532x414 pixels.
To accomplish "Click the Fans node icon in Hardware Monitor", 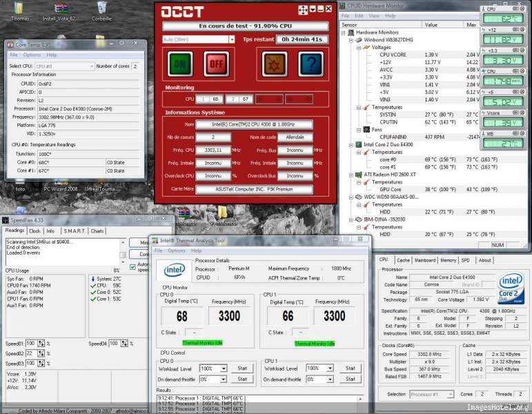I will (366, 130).
